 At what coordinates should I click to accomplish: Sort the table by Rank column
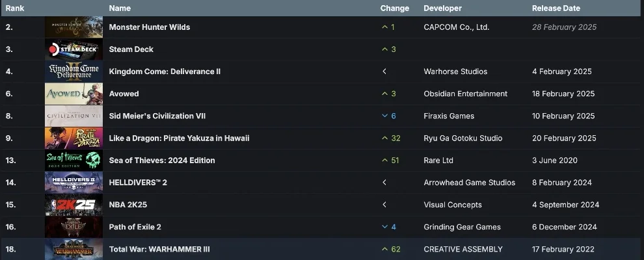[x=15, y=8]
